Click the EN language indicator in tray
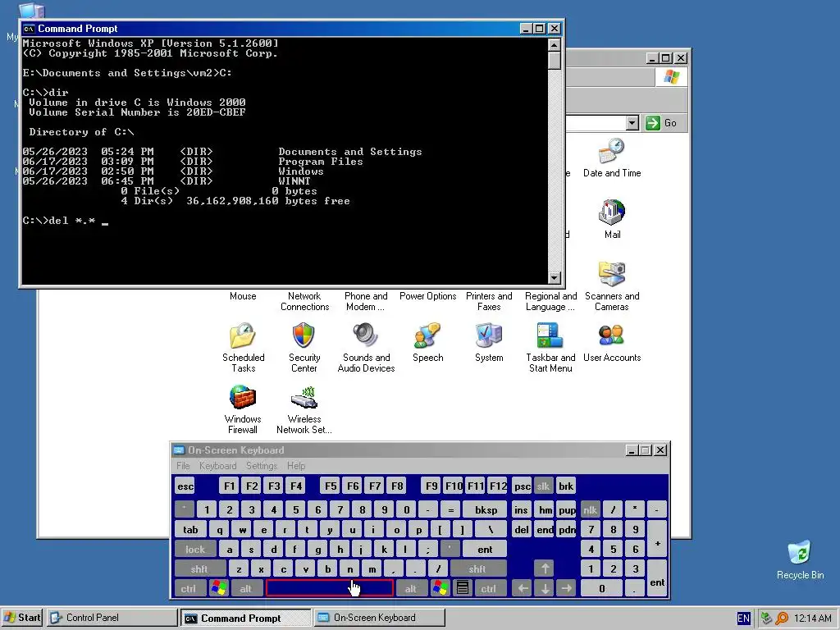This screenshot has height=630, width=840. (743, 619)
